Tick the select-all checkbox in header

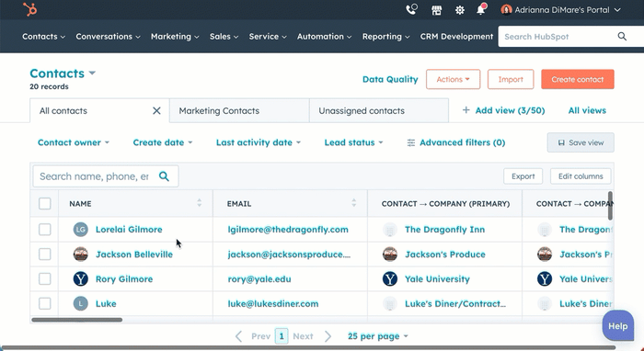tap(45, 203)
